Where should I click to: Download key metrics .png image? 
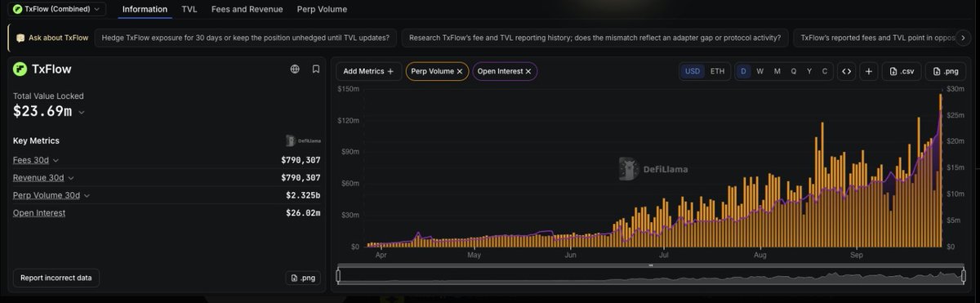pyautogui.click(x=303, y=278)
